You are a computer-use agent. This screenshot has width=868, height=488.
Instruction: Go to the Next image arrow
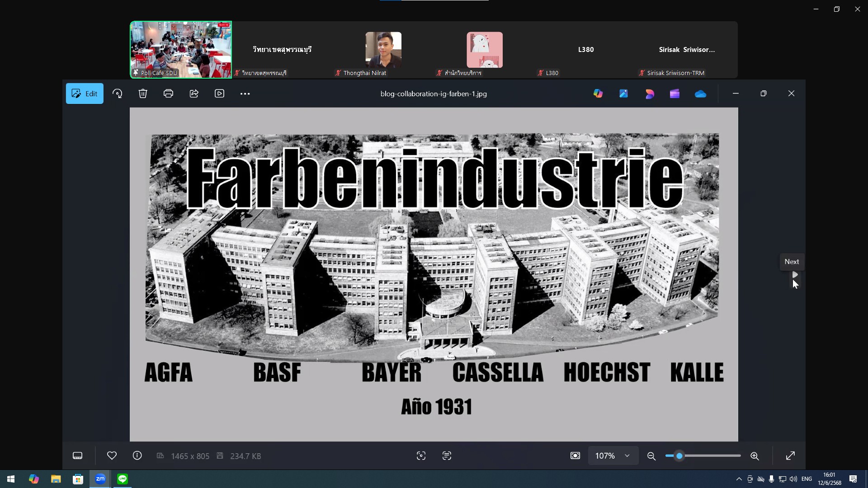tap(795, 275)
